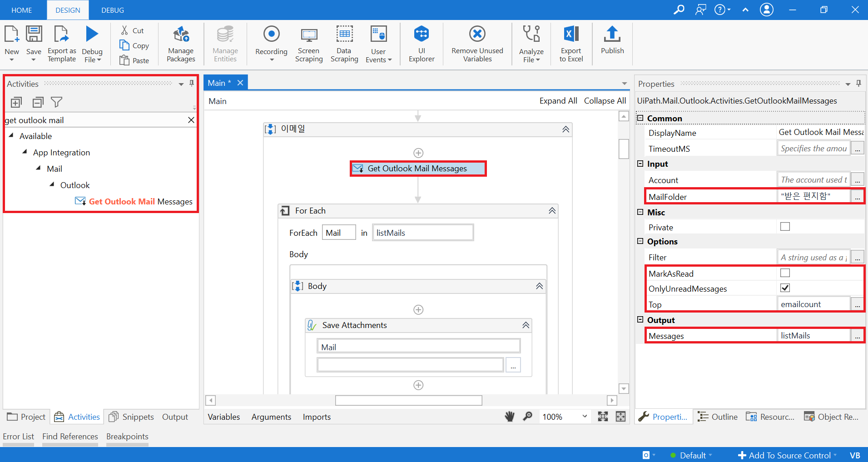
Task: Open the Arguments panel
Action: click(x=271, y=417)
